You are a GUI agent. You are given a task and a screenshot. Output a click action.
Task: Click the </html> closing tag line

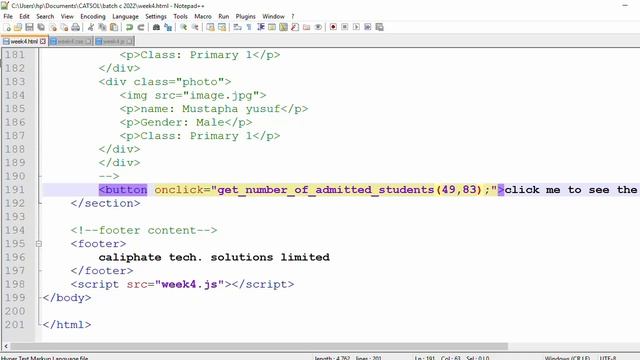coord(67,324)
